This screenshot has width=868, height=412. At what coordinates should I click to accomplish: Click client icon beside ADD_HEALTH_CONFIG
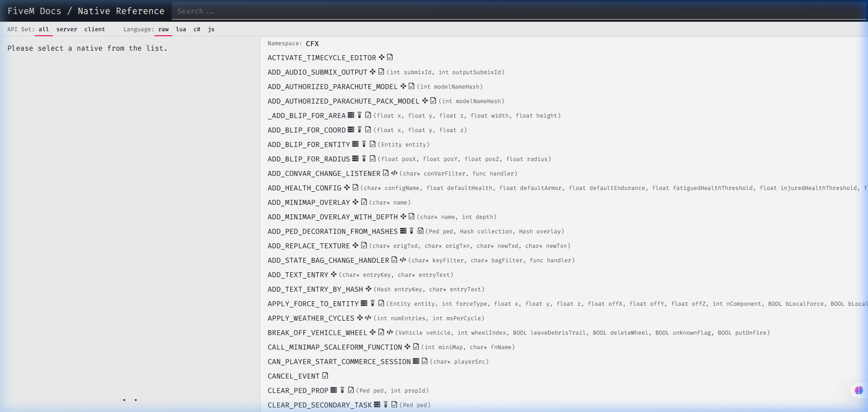coord(347,188)
